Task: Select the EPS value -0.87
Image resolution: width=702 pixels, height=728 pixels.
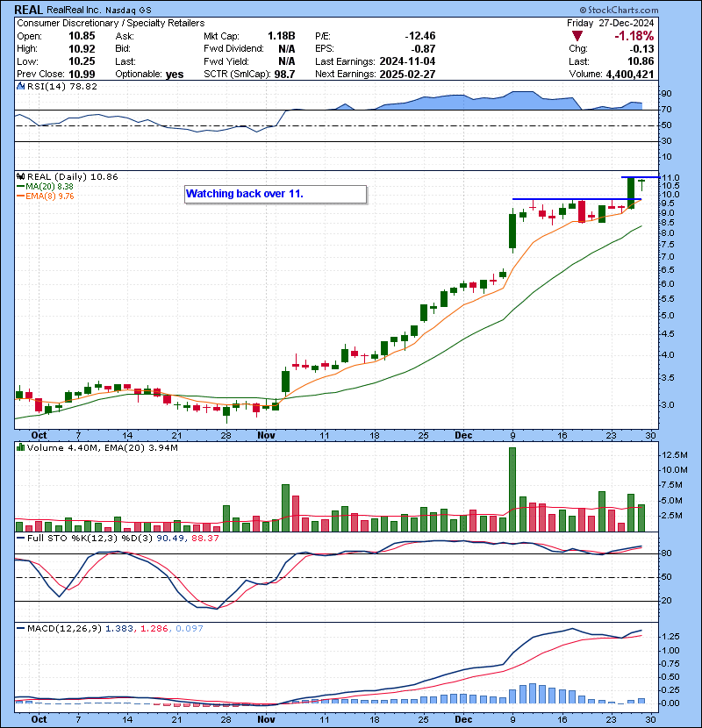Action: tap(423, 49)
